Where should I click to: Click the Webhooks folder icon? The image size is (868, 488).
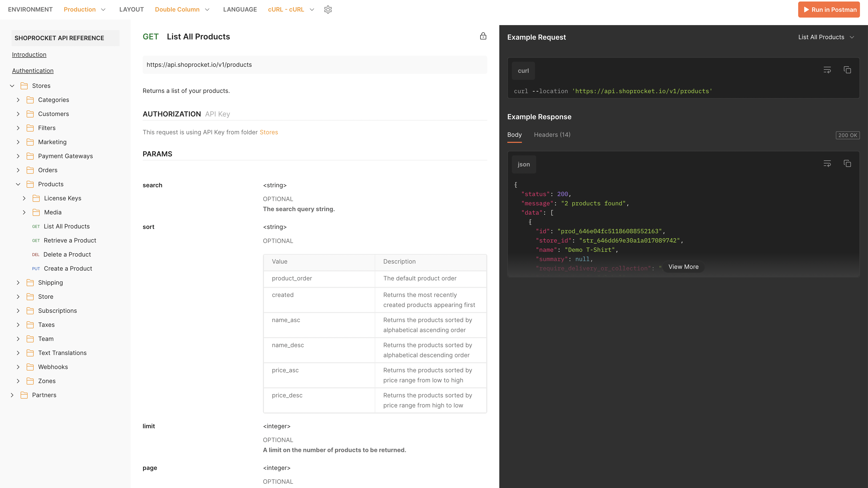pyautogui.click(x=30, y=367)
